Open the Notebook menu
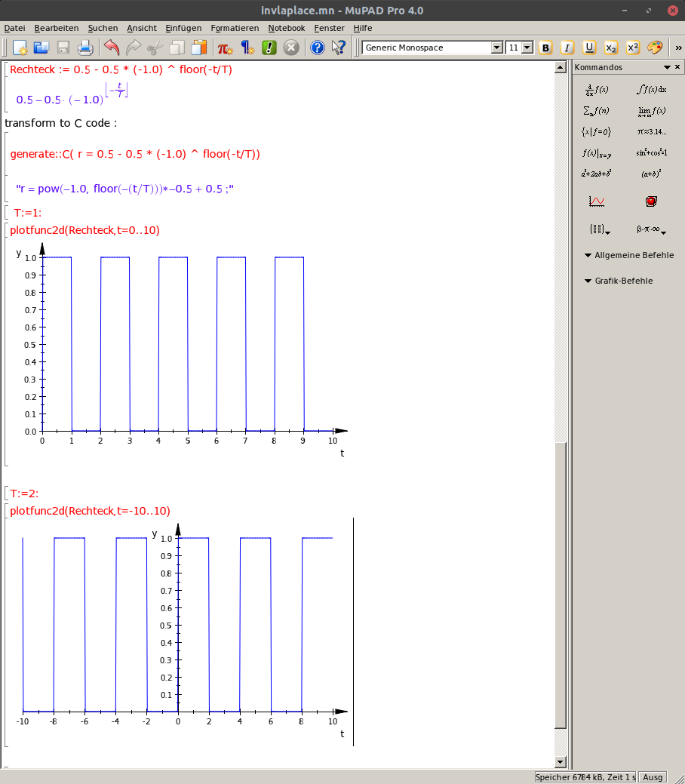The height and width of the screenshot is (784, 685). (287, 28)
